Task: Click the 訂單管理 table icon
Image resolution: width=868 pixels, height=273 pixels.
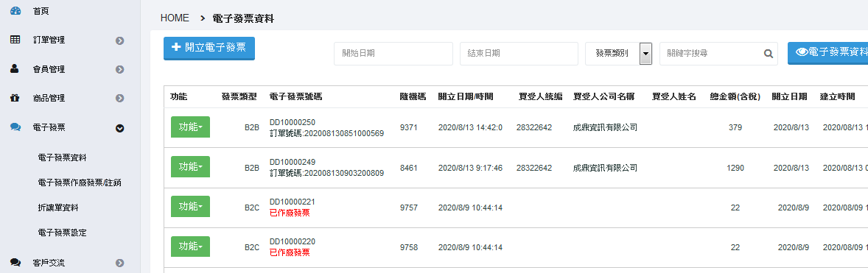Action: (x=15, y=40)
